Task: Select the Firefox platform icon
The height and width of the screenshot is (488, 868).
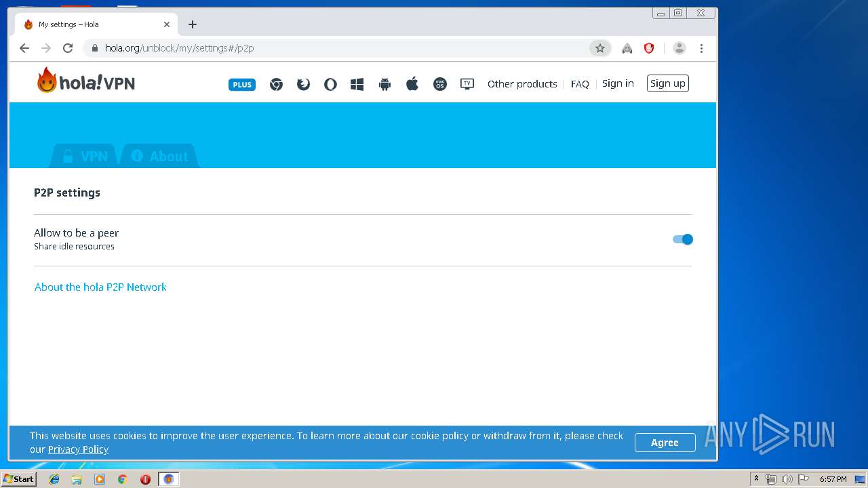Action: pos(303,85)
